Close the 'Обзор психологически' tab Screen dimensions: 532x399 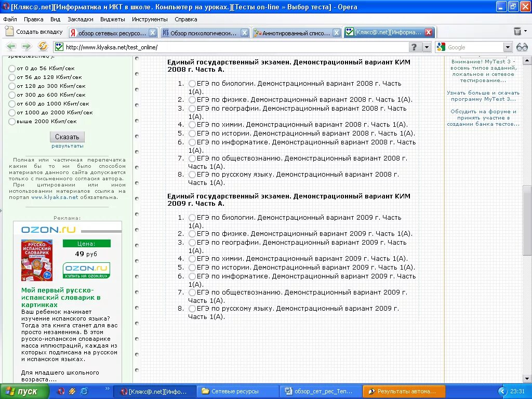point(244,33)
